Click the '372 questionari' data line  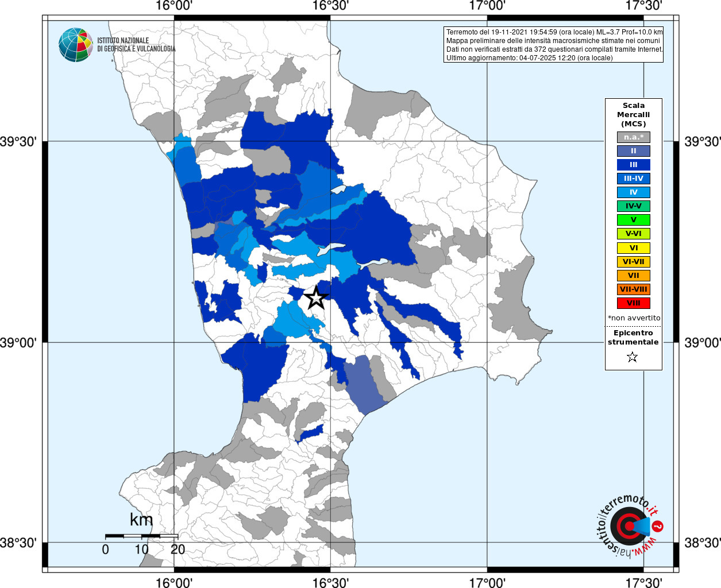(554, 49)
